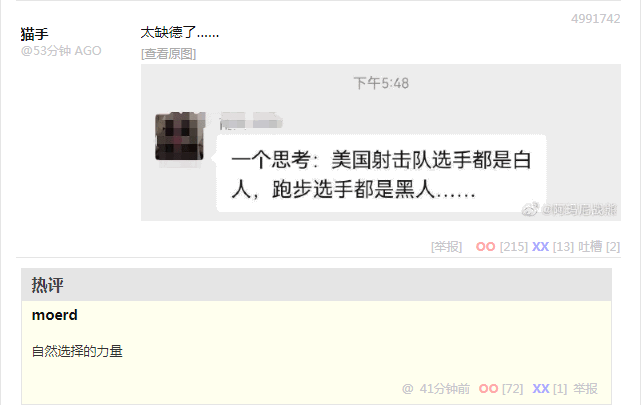The width and height of the screenshot is (641, 405).
Task: Click the comment text 自然选择的力量
Action: [77, 351]
